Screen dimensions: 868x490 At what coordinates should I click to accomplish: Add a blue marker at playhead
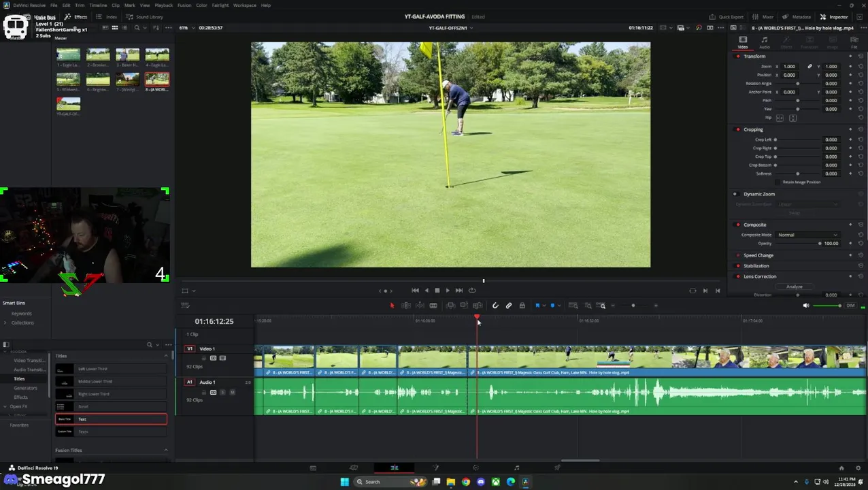[552, 306]
